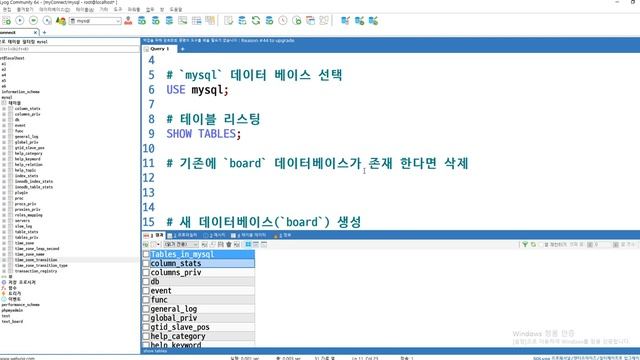Click the USE mysql; line in editor
640x360 pixels.
[197, 90]
